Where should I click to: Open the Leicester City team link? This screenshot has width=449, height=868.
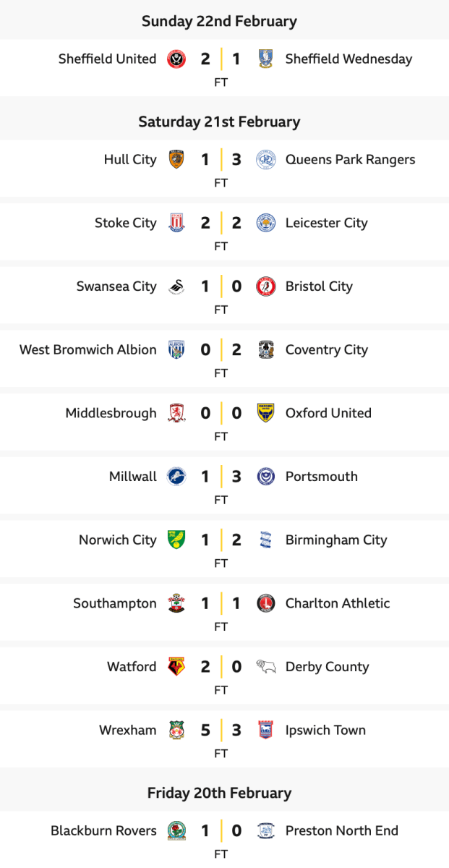tap(326, 223)
